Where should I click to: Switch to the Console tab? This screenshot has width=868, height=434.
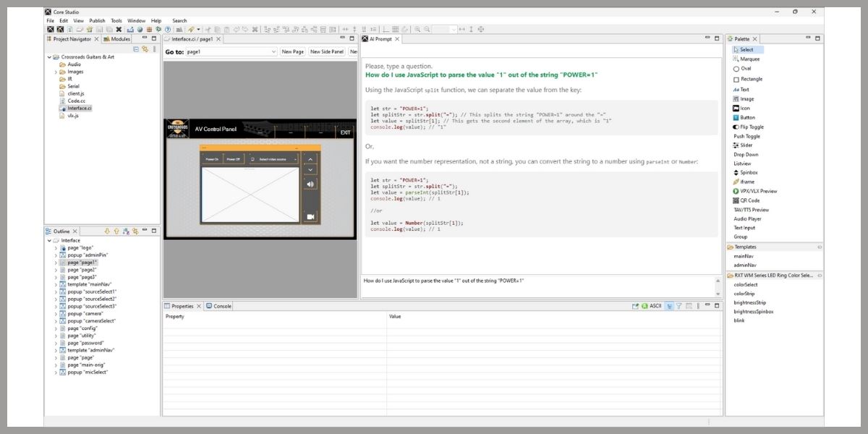(218, 306)
